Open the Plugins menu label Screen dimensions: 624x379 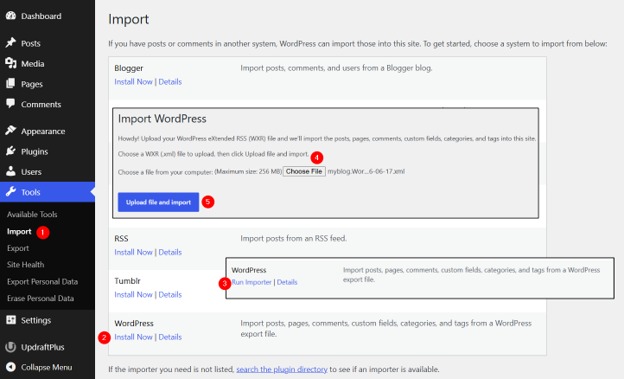pyautogui.click(x=35, y=152)
